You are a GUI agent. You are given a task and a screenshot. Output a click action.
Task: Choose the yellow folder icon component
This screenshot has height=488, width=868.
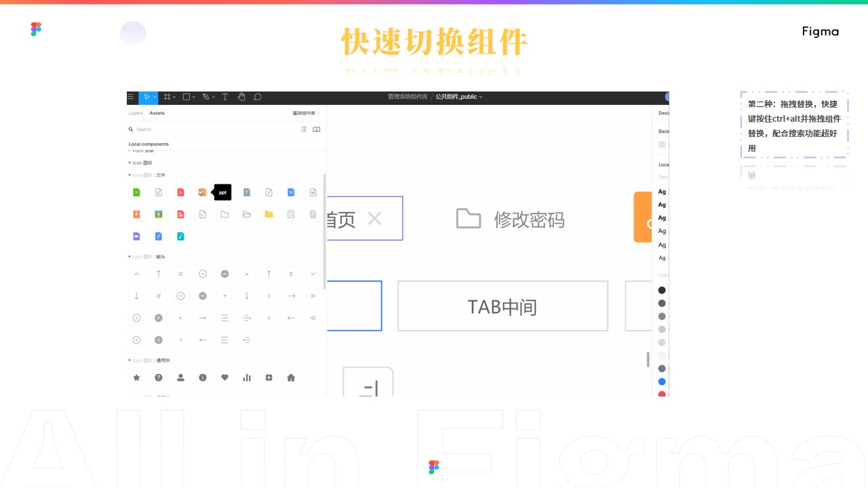(269, 214)
